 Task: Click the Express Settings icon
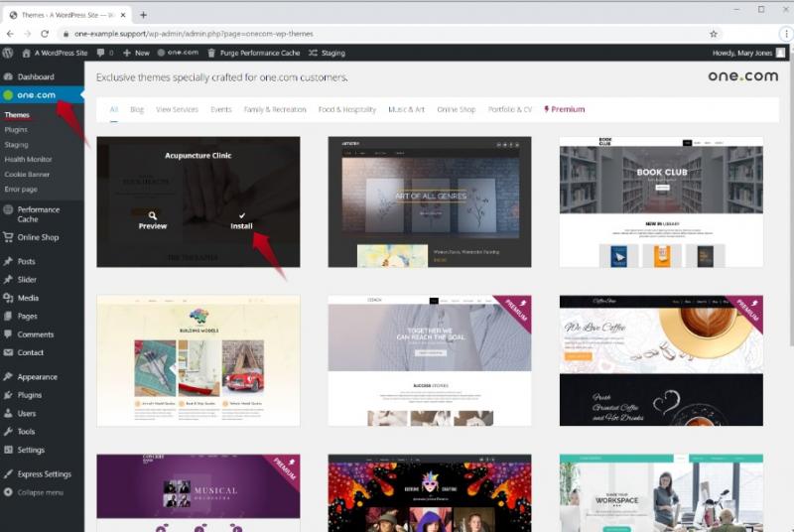click(x=8, y=473)
